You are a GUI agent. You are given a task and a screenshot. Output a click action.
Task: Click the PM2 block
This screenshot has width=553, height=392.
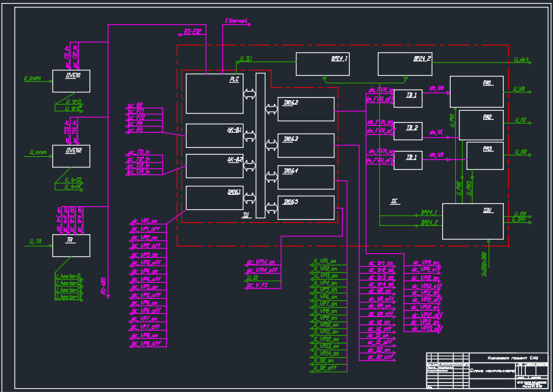pyautogui.click(x=480, y=124)
